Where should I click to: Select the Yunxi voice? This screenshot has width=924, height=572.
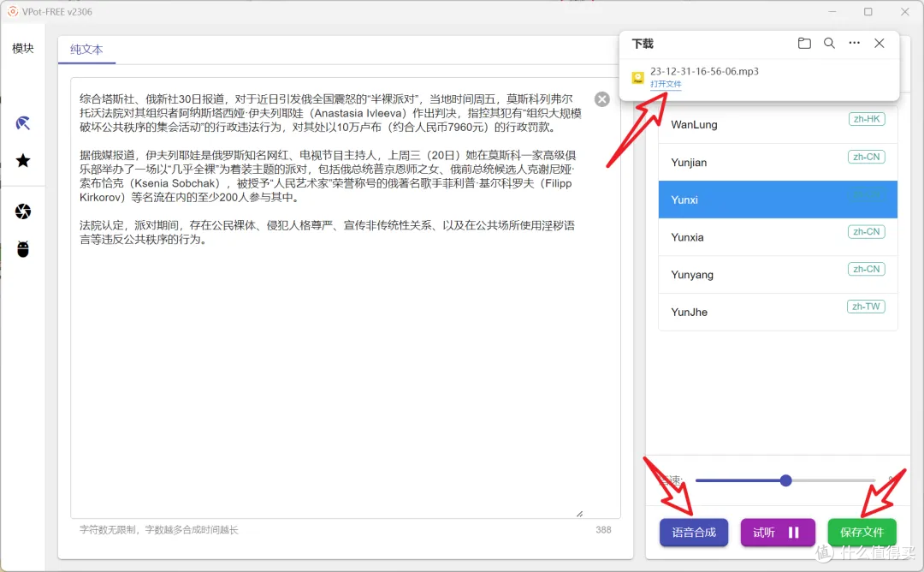[778, 200]
